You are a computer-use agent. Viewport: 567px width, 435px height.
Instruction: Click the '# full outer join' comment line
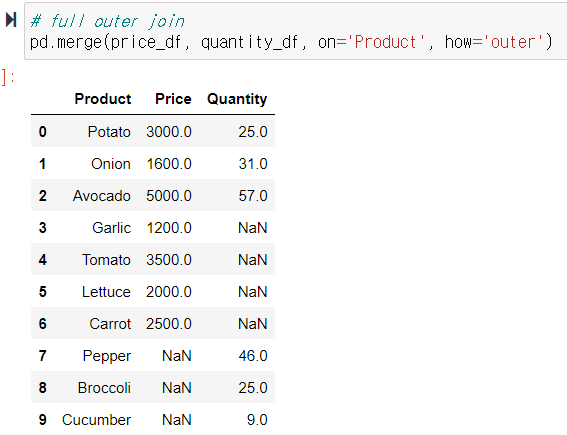[x=107, y=21]
